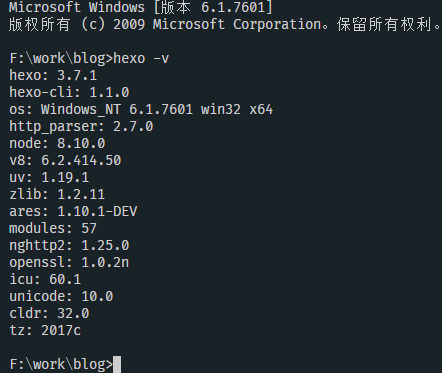Click the Microsoft Windows version header line
Viewport: 442px width, 373px height.
pos(141,7)
